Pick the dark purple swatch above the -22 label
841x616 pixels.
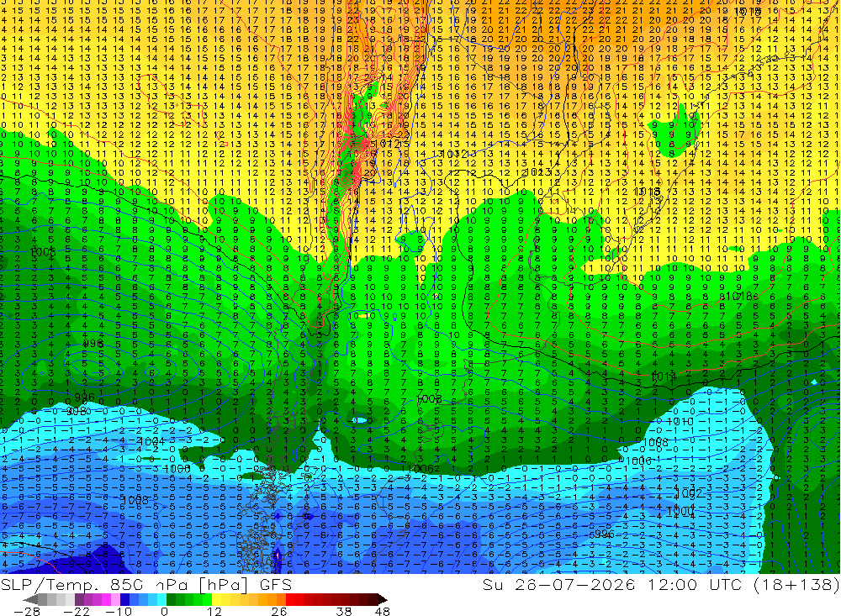click(79, 599)
